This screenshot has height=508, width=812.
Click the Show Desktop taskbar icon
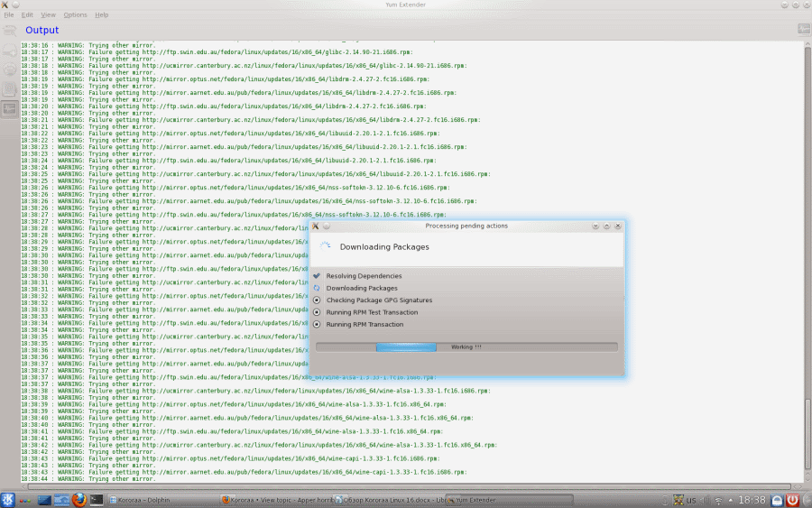coord(44,500)
